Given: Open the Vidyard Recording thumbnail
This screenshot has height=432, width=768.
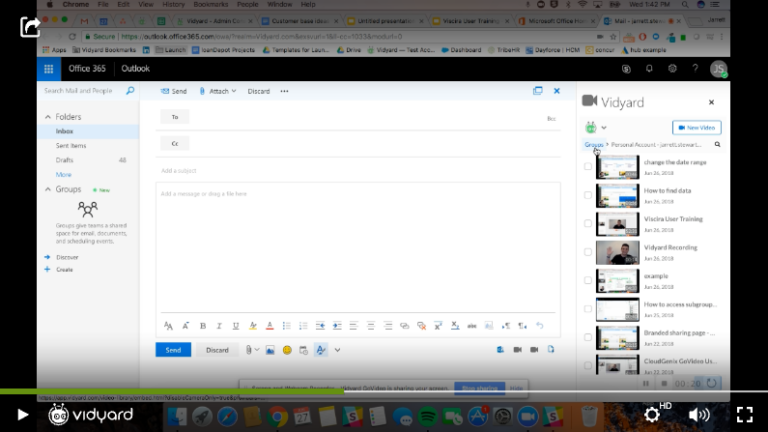Looking at the screenshot, I should point(618,252).
